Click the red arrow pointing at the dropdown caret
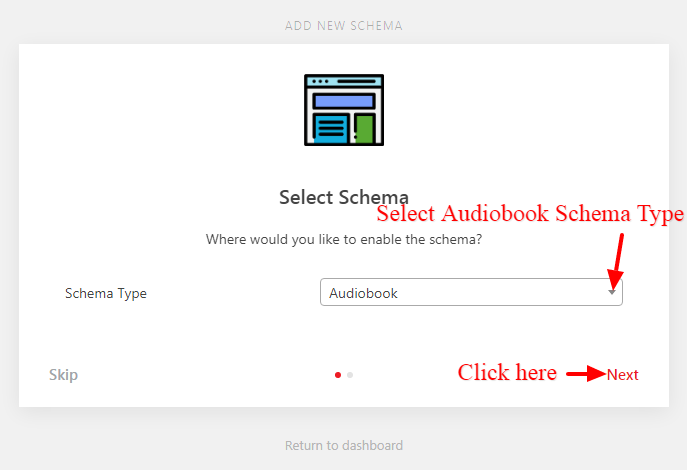 point(617,262)
